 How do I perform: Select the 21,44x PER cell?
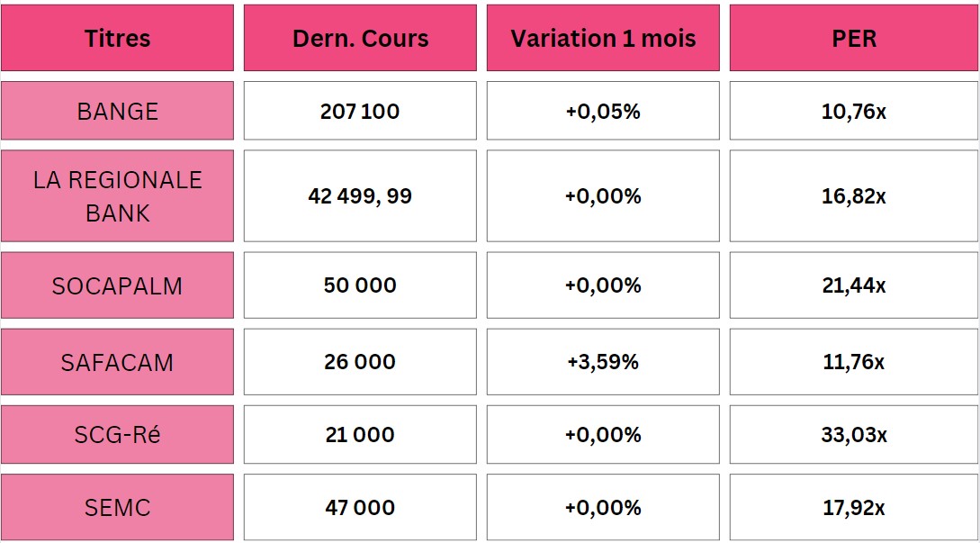854,285
